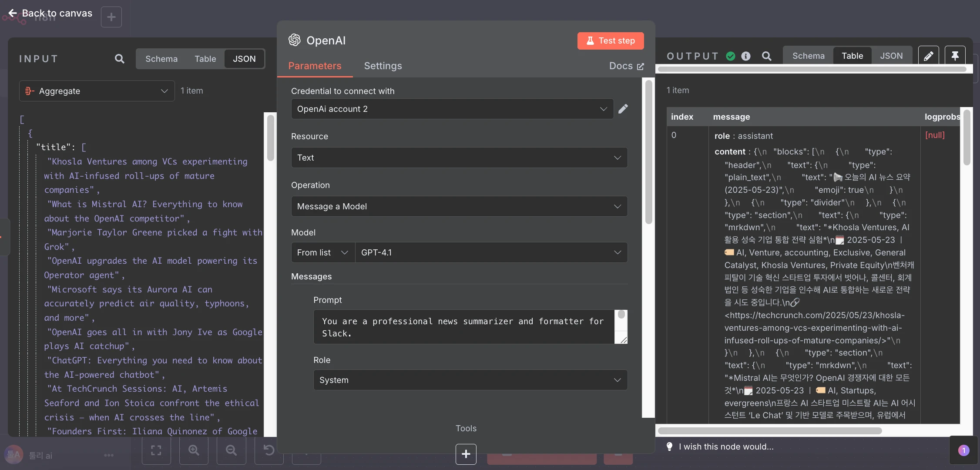Click the OUTPUT table vertical scrollbar
The height and width of the screenshot is (470, 980).
pyautogui.click(x=967, y=138)
